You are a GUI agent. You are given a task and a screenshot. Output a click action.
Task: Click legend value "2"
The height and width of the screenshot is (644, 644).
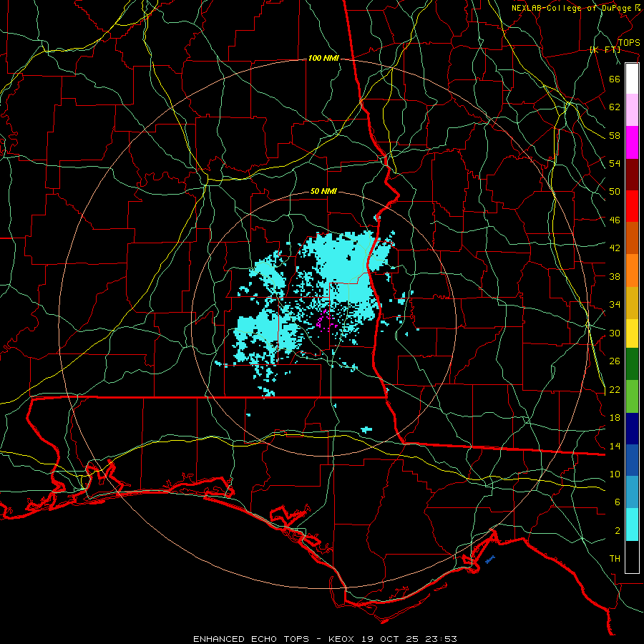tap(618, 531)
